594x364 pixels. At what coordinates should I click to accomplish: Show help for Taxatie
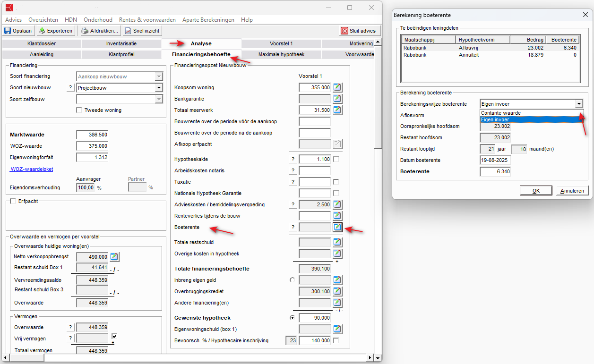tap(293, 182)
